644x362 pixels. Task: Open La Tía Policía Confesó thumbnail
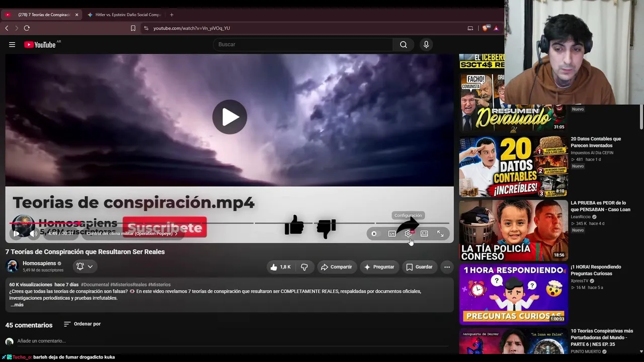pyautogui.click(x=513, y=230)
